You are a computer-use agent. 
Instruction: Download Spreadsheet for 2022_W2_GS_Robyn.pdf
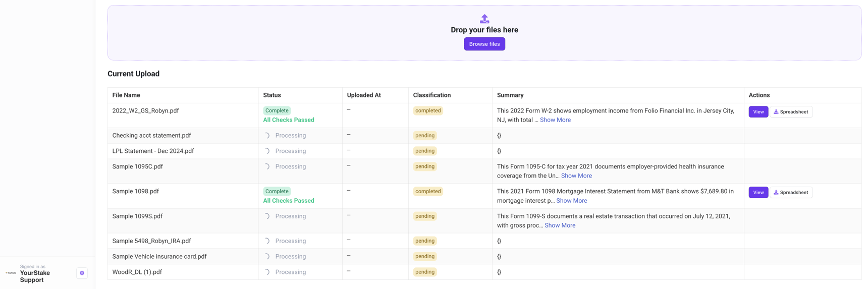point(791,111)
